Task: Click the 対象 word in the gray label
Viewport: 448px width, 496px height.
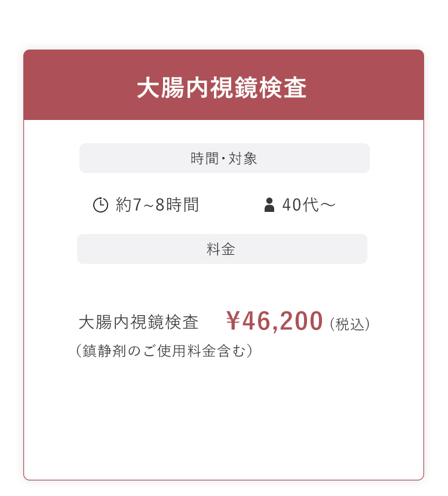Action: coord(243,158)
